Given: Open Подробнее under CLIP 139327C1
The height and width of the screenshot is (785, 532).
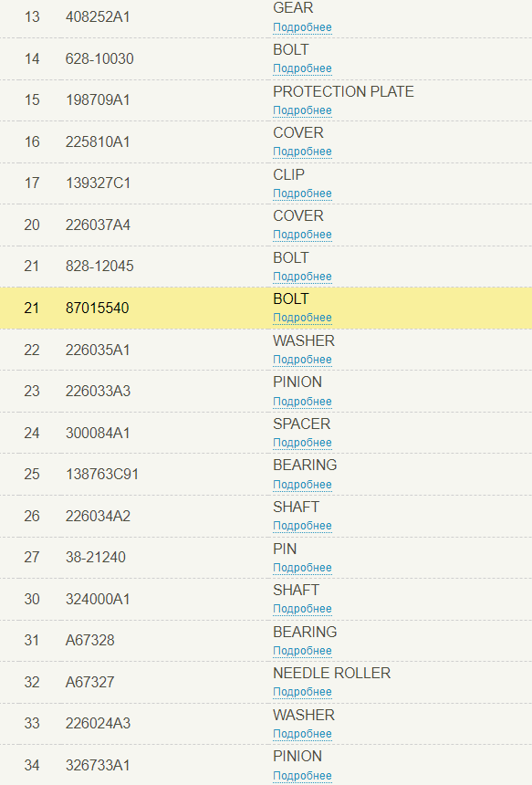Looking at the screenshot, I should click(x=302, y=194).
